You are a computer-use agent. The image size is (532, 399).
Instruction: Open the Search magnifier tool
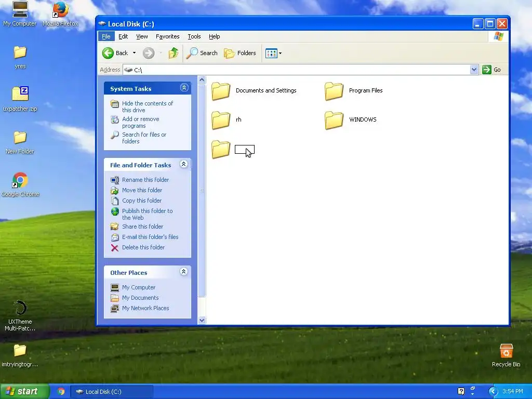click(202, 53)
